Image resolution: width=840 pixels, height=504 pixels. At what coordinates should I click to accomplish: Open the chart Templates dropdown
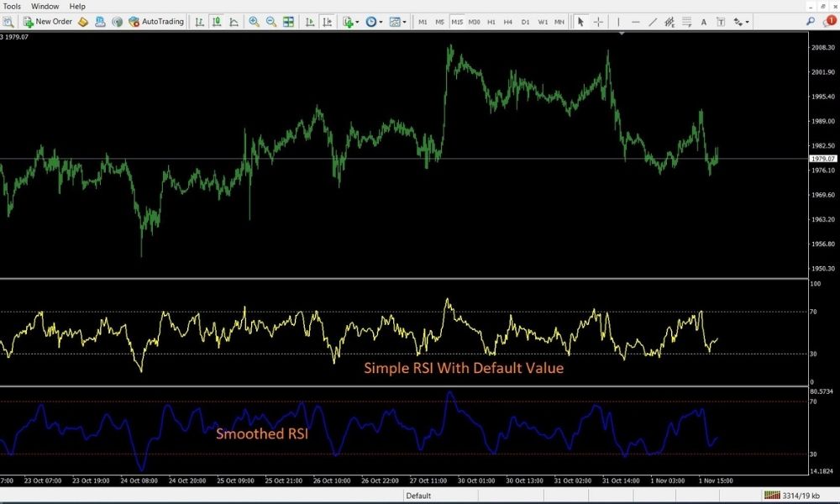396,21
